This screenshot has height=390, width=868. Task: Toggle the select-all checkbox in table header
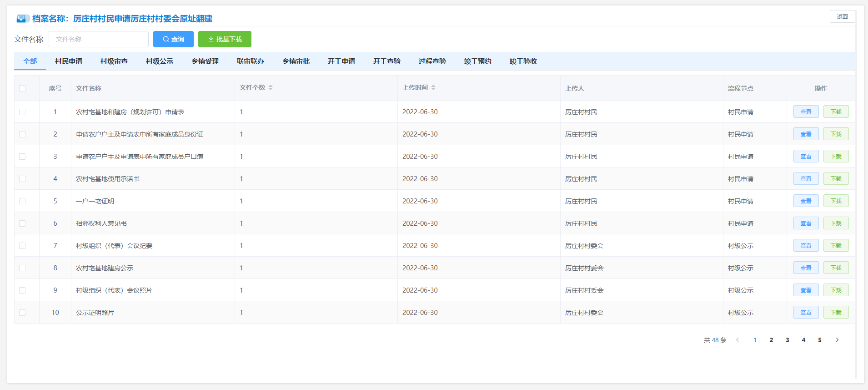(22, 88)
